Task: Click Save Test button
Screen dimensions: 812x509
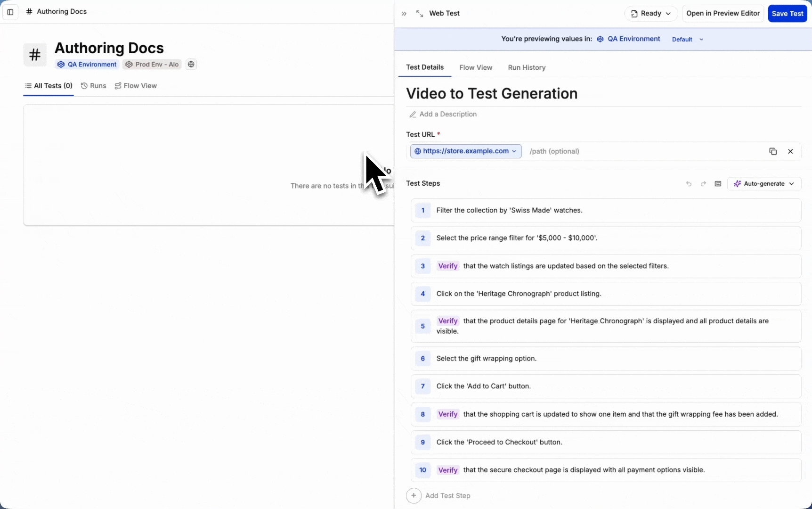Action: coord(788,14)
